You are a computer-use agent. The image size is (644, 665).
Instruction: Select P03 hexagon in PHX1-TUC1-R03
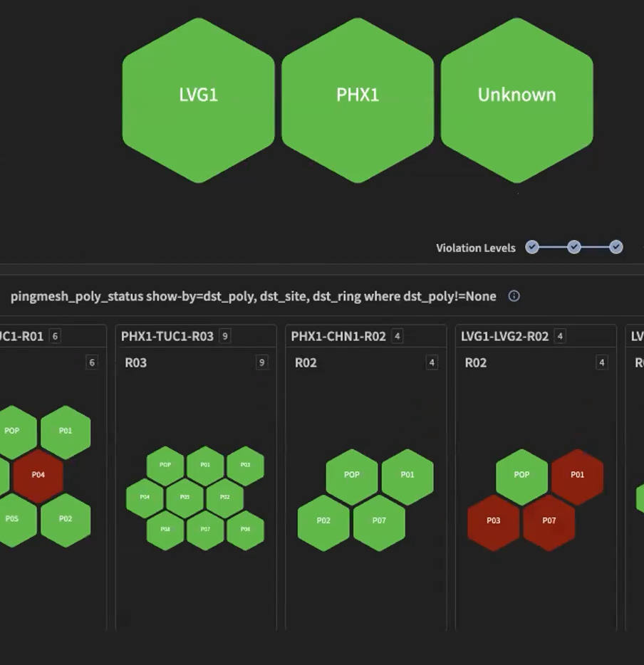tap(245, 465)
